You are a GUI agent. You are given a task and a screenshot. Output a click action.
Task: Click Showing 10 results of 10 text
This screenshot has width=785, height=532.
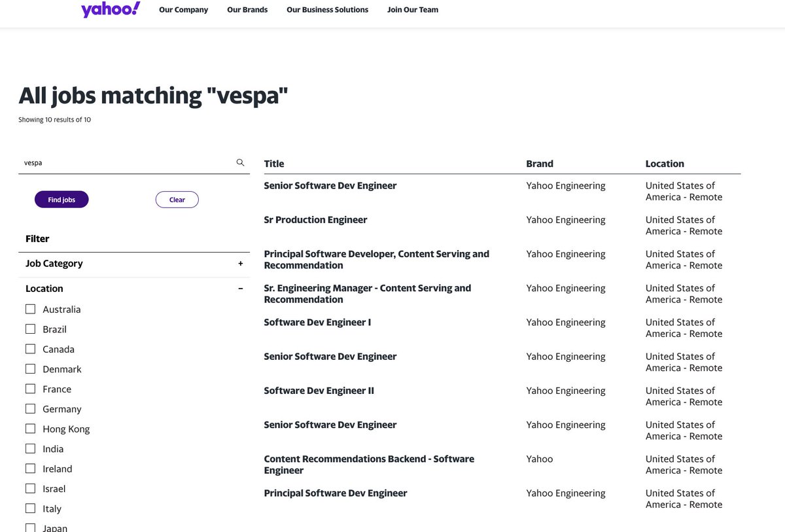click(x=54, y=120)
